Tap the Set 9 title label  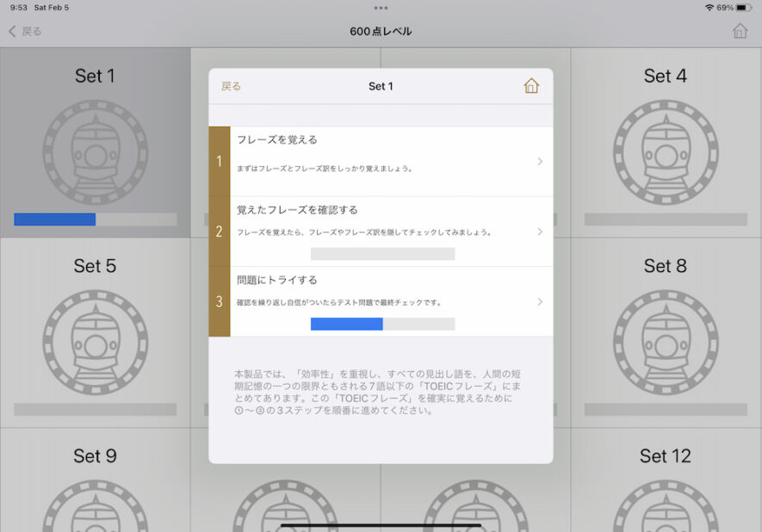95,455
